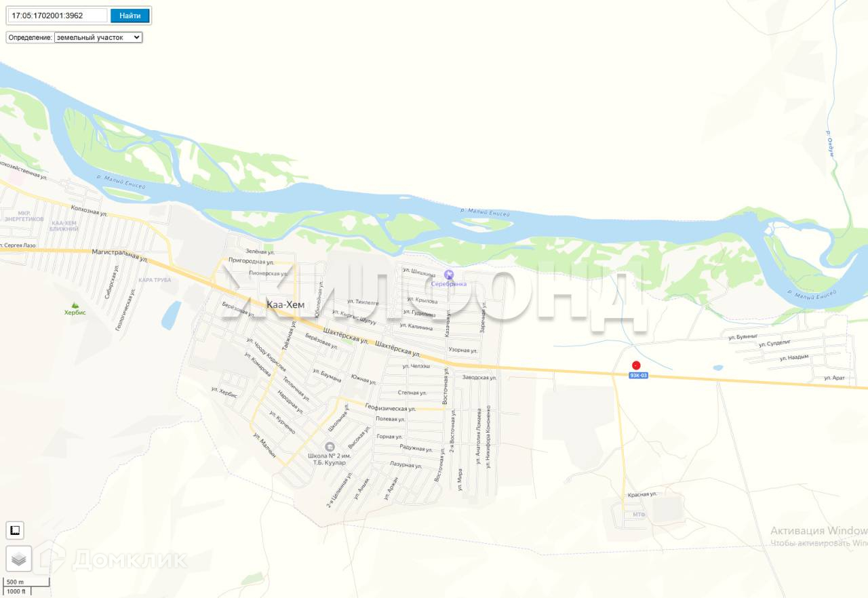Screen dimensions: 868x598
Task: Click the МТФ label on the map
Action: pyautogui.click(x=639, y=515)
